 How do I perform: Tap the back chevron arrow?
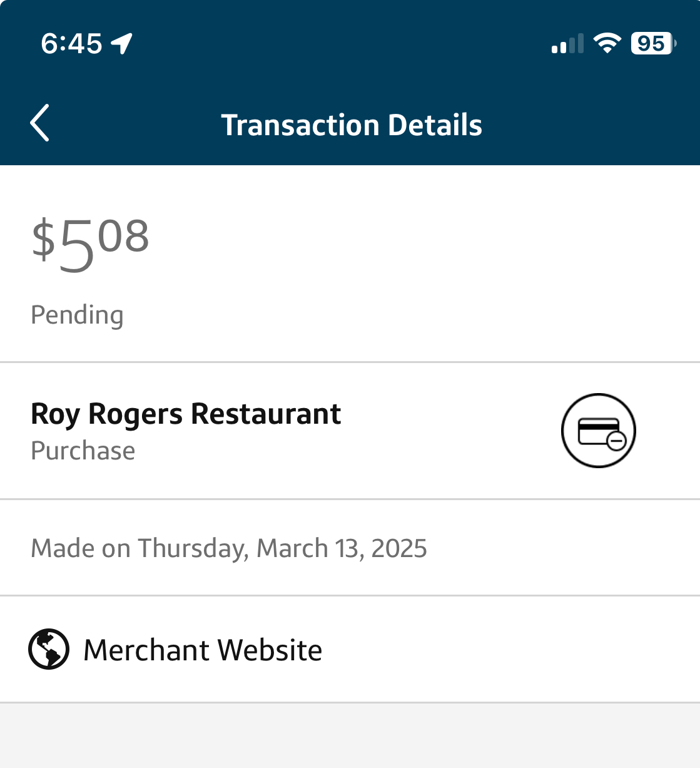click(40, 123)
